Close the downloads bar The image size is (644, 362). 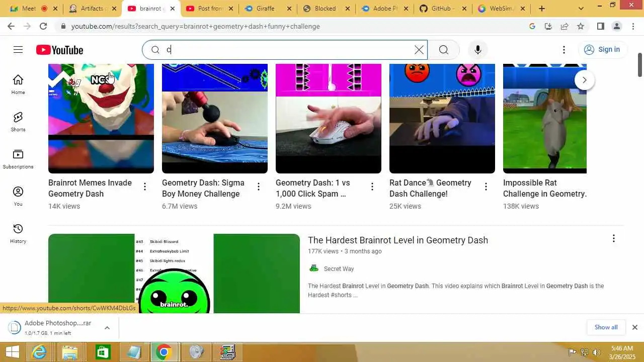(x=634, y=327)
